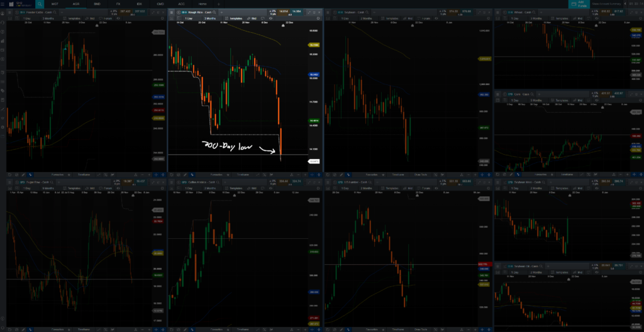The height and width of the screenshot is (332, 644).
Task: Open the search magnifier in the top bar
Action: click(x=40, y=4)
